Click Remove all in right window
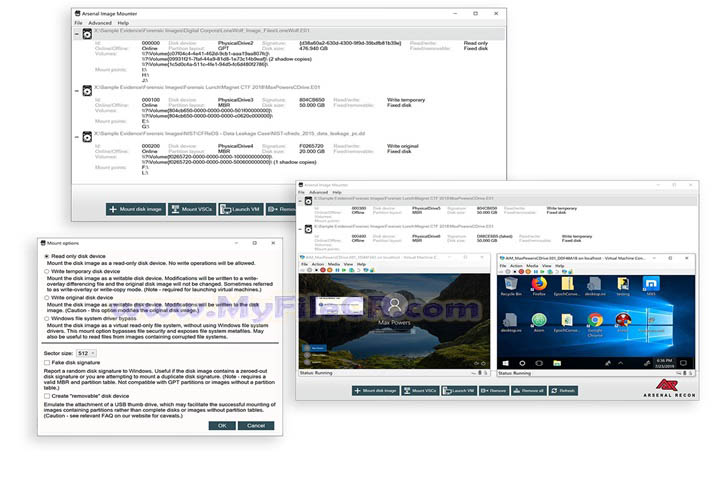 529,390
